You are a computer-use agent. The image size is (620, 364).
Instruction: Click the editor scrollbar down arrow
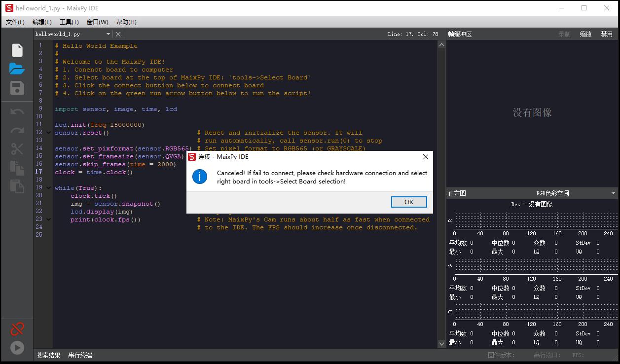click(442, 344)
